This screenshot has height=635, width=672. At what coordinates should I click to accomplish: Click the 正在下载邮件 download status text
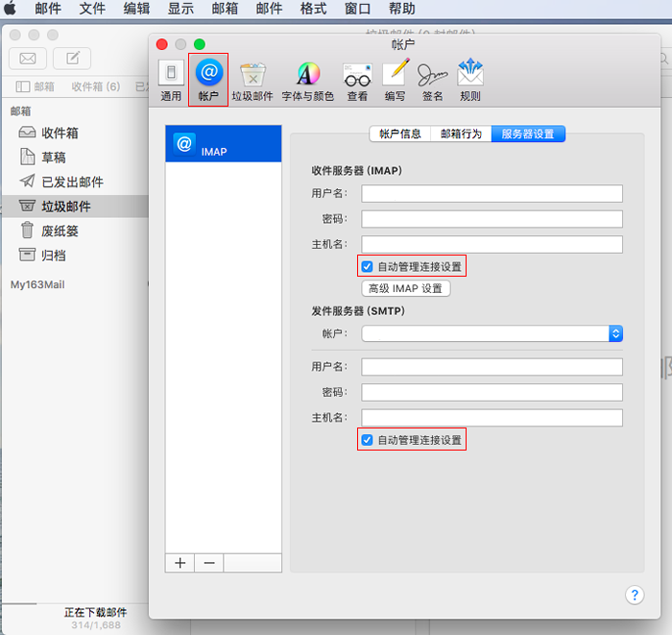[x=96, y=612]
